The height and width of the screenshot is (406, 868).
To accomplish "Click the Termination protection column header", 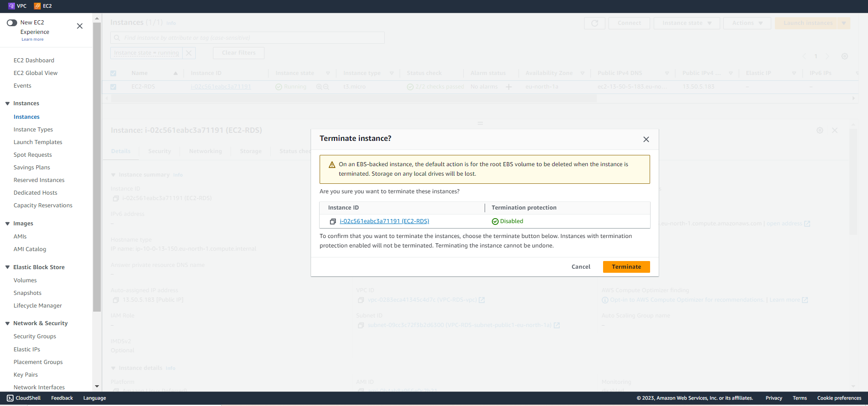I will tap(524, 208).
